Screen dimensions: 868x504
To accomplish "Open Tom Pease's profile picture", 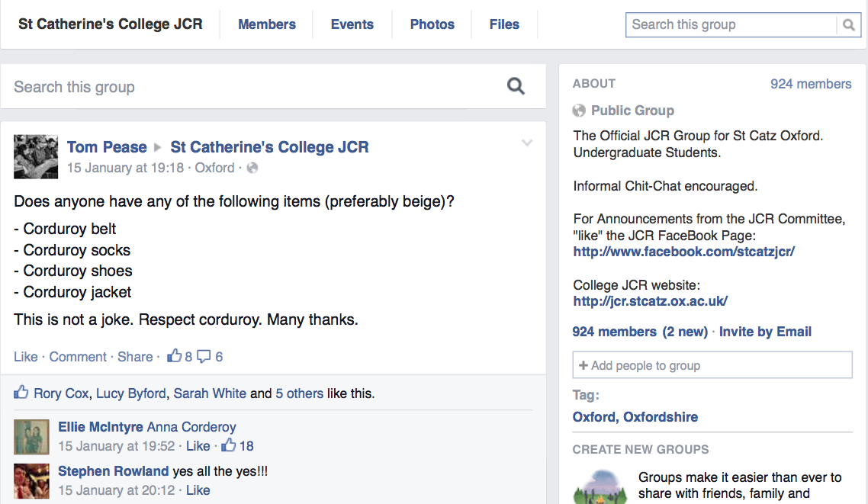I will 36,156.
